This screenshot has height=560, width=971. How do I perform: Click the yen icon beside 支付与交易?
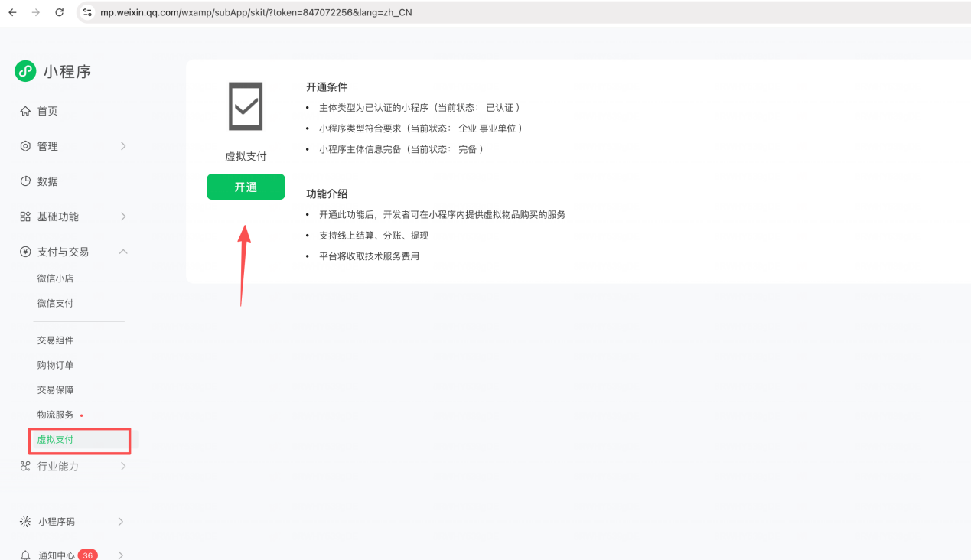[25, 252]
